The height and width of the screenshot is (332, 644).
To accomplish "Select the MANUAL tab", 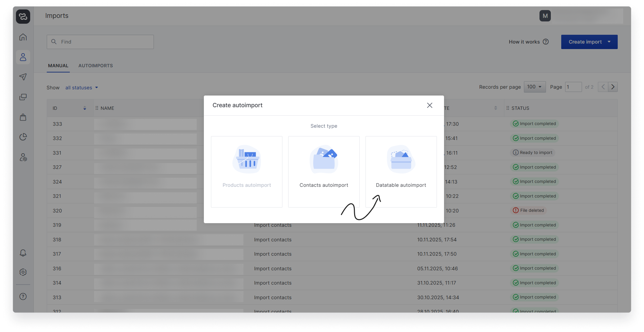I will (58, 66).
